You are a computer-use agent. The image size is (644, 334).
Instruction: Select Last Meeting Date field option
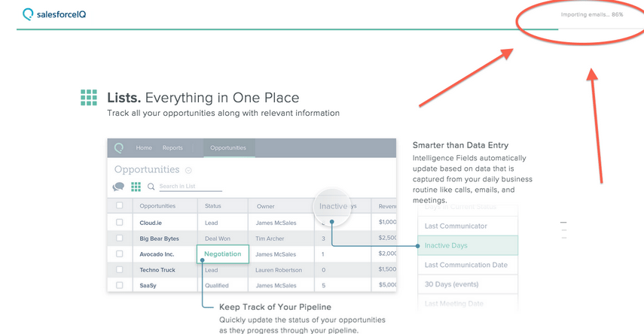point(468,304)
